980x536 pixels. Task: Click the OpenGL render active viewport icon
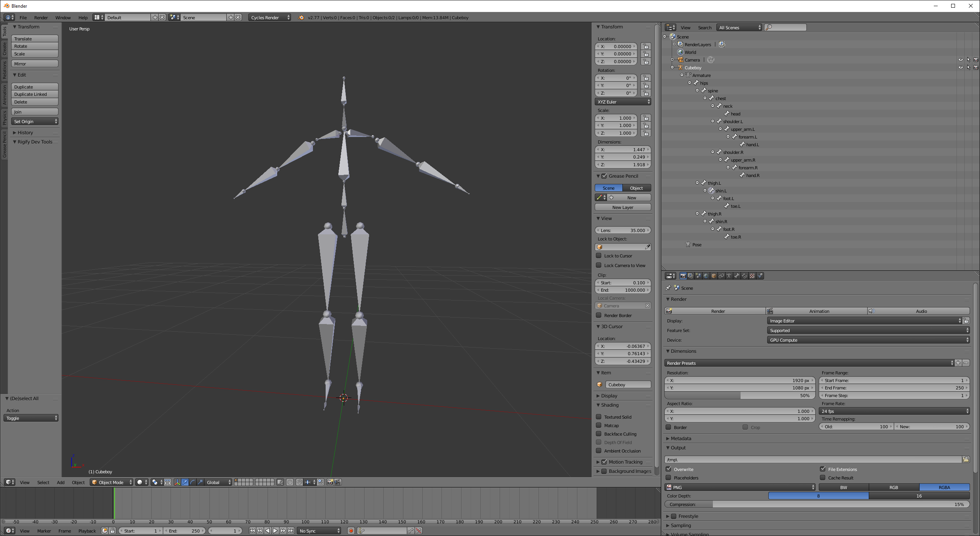(330, 482)
